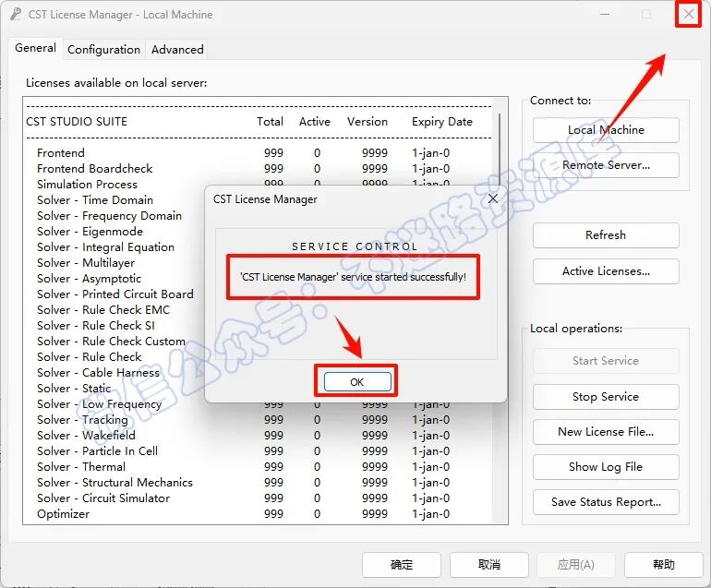This screenshot has height=588, width=711.
Task: Select Solver - Rule Check Custom entry
Action: pyautogui.click(x=111, y=342)
